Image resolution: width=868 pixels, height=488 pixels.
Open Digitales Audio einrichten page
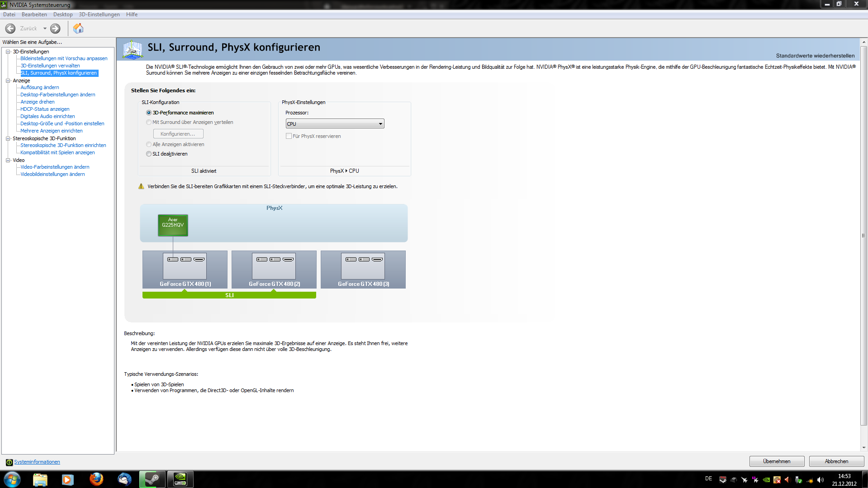tap(47, 116)
